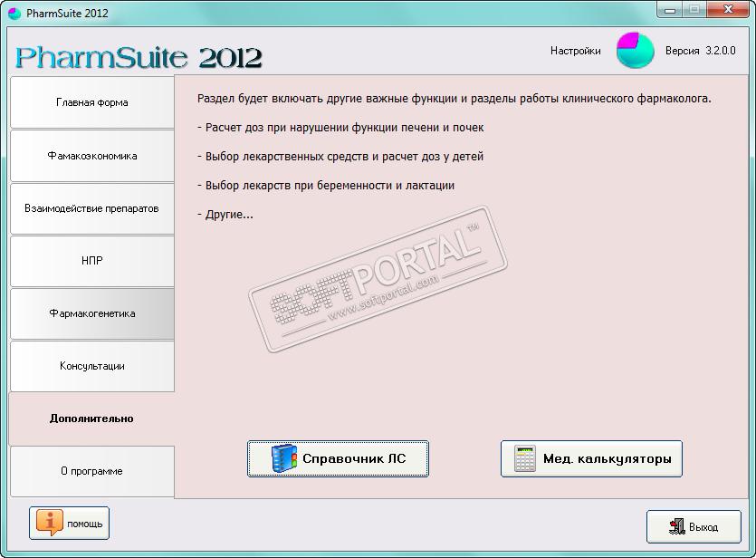Open Настройки settings link
Screen dimensions: 756x558
coord(576,51)
